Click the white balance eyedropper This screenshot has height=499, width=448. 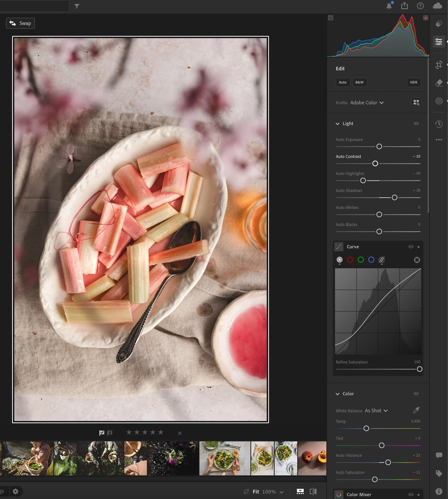click(416, 410)
